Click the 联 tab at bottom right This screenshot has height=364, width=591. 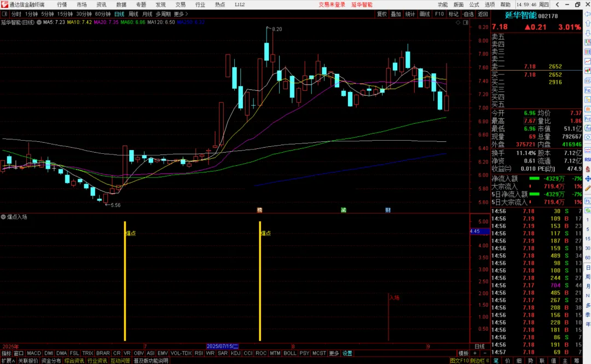click(542, 361)
